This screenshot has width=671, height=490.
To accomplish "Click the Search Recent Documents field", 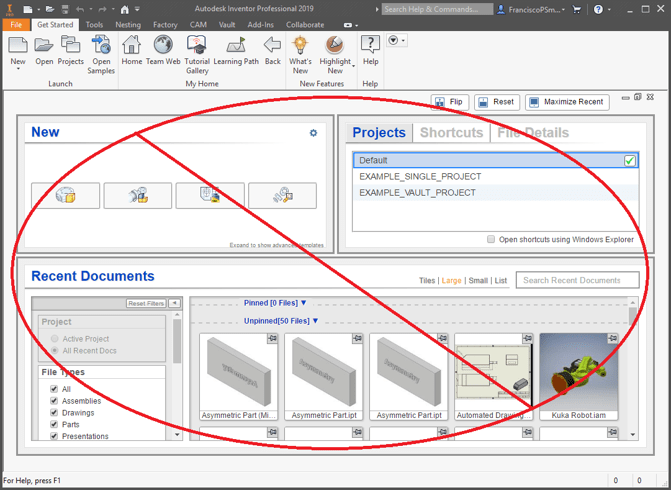I will coord(578,280).
